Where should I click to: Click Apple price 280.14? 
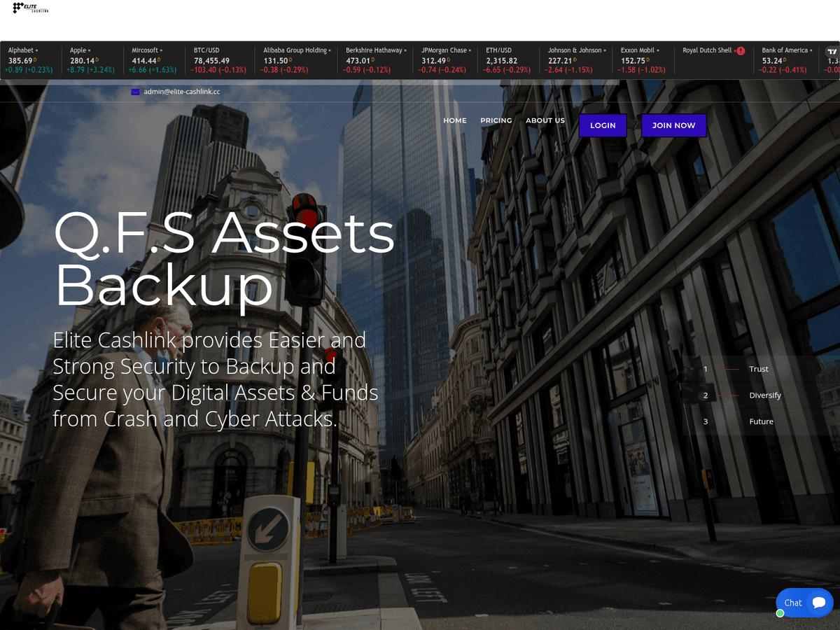(83, 61)
